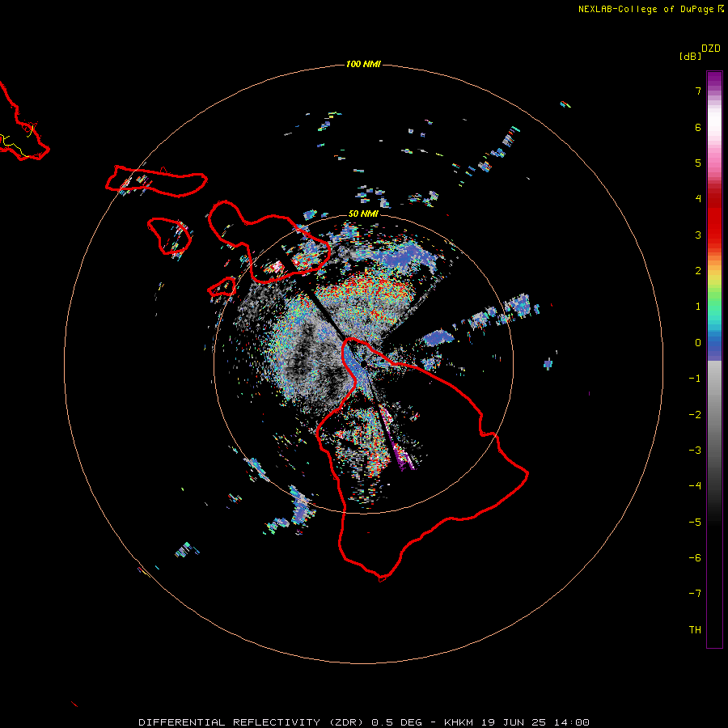Click the 3 value on the color scale
The height and width of the screenshot is (728, 728).
pyautogui.click(x=698, y=235)
